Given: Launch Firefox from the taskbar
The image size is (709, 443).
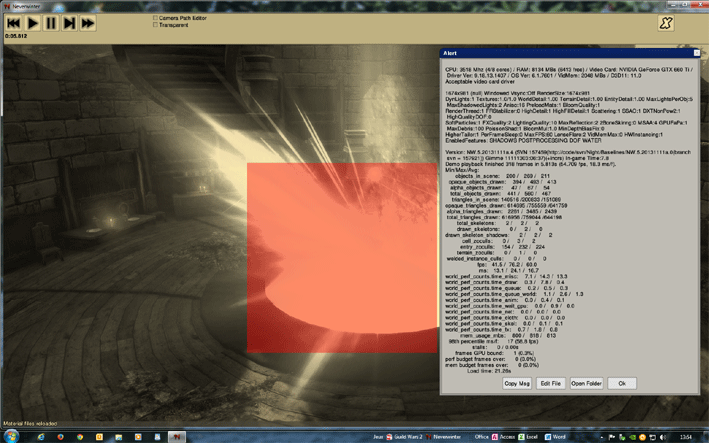Looking at the screenshot, I should (60, 437).
